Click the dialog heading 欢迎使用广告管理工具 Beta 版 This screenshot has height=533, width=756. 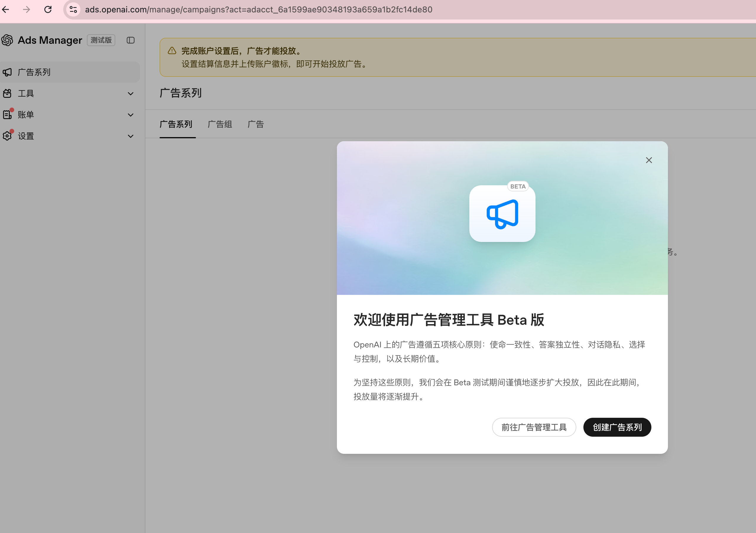(449, 320)
